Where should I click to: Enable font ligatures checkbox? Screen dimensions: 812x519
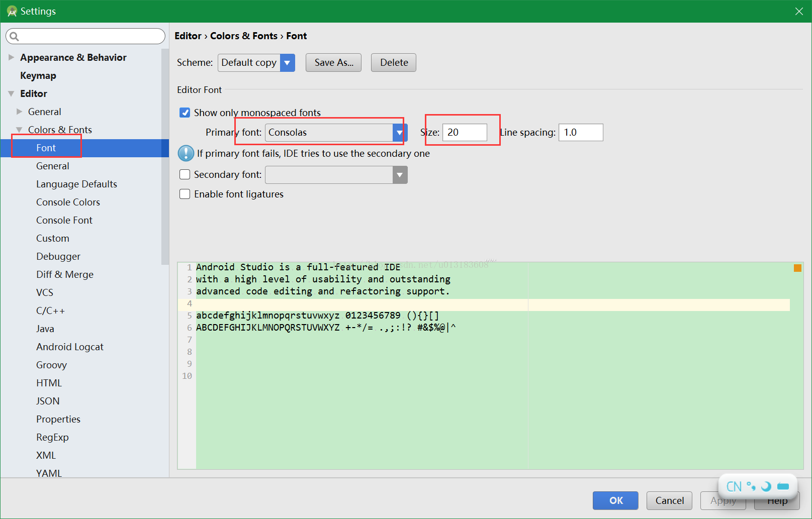click(x=185, y=194)
